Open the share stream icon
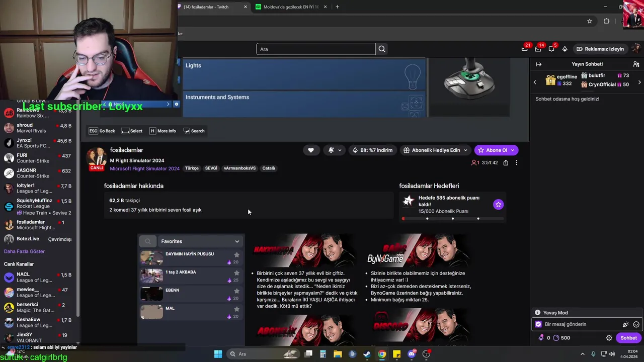 click(x=506, y=162)
